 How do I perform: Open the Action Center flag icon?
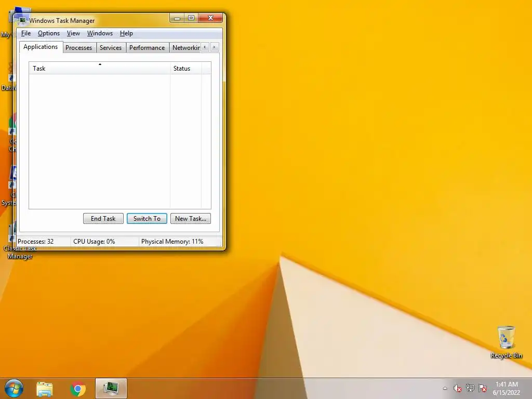click(x=483, y=388)
